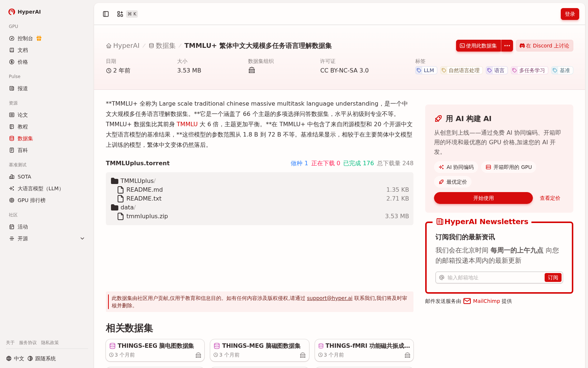Screen dimensions: 588x368
Task: Click the 总下载量 248 count
Action: (x=395, y=163)
